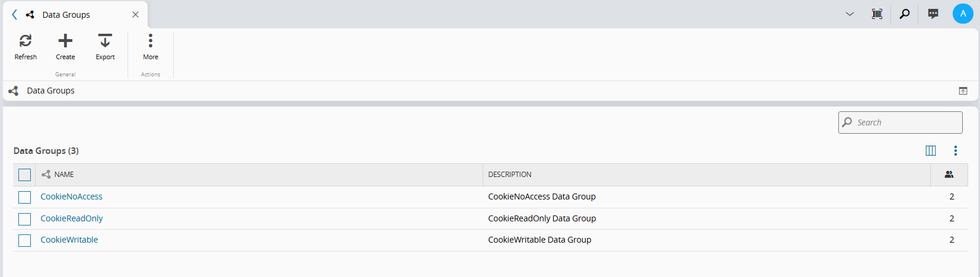Open the user avatar A menu

point(963,14)
